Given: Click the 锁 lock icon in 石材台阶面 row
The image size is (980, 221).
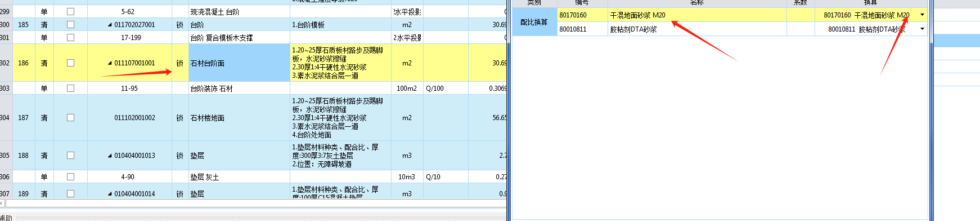Looking at the screenshot, I should click(x=179, y=63).
